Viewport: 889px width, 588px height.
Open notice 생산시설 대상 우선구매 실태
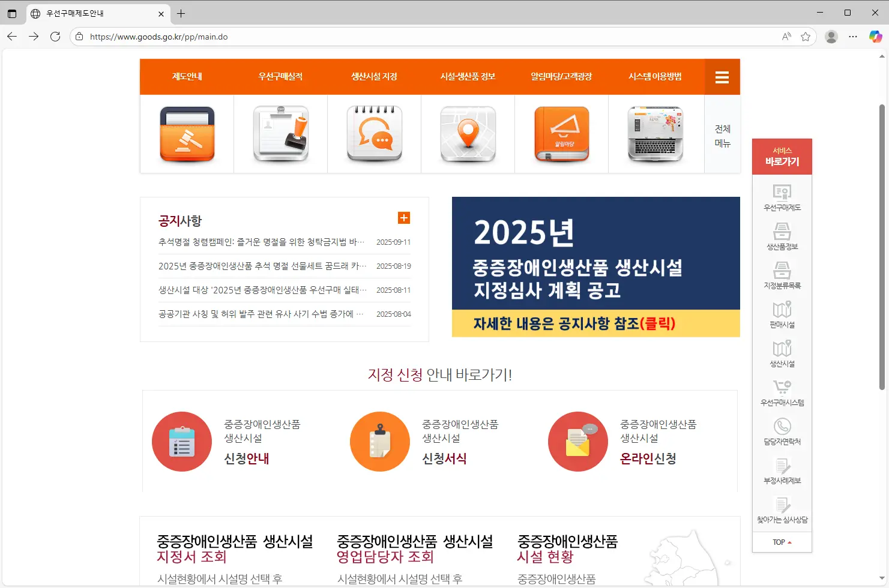(x=263, y=290)
